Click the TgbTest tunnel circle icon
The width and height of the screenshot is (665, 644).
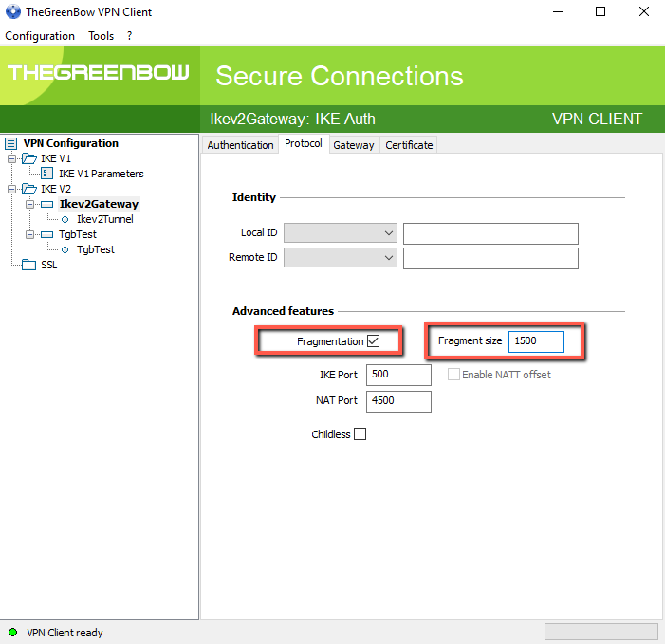click(65, 250)
